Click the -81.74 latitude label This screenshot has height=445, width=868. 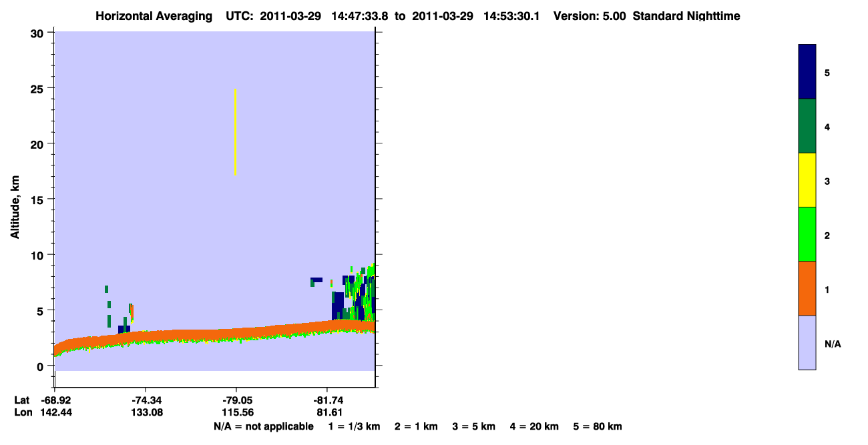tap(327, 400)
